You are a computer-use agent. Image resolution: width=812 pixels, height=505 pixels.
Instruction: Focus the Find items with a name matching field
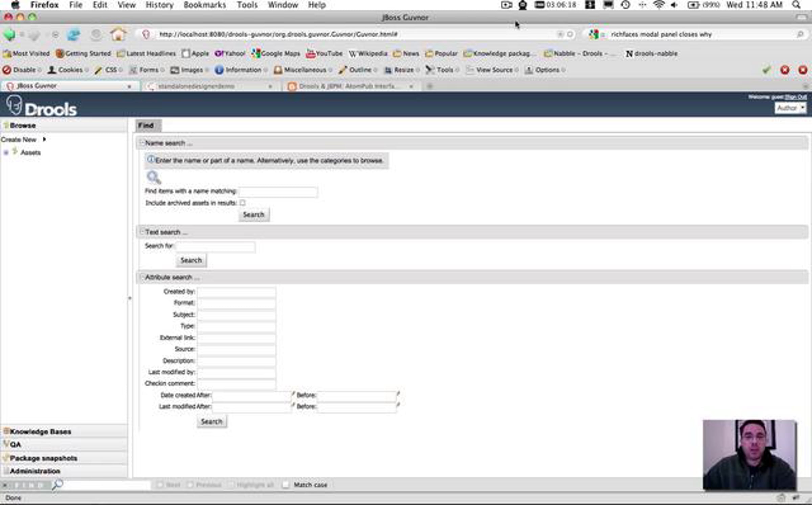(x=278, y=192)
